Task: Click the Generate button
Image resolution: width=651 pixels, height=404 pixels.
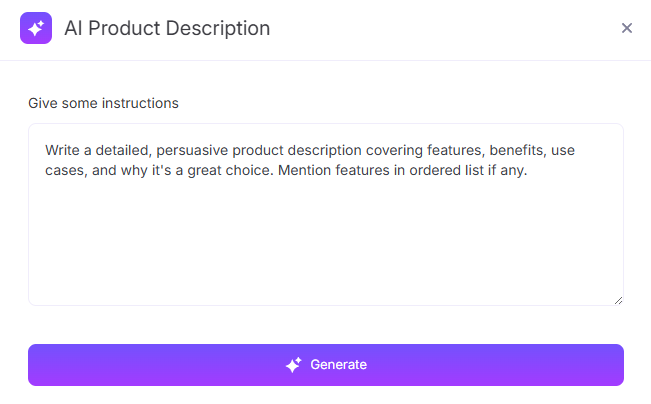Action: 326,365
